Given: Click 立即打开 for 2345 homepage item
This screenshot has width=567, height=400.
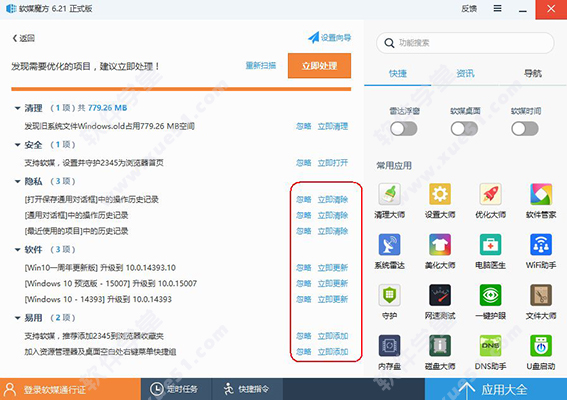Looking at the screenshot, I should click(x=333, y=163).
